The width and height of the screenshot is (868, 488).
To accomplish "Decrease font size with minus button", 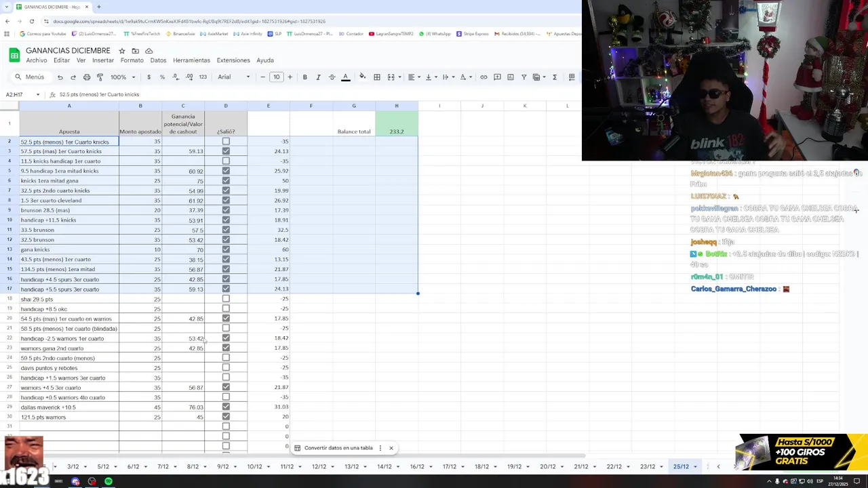I will pyautogui.click(x=263, y=77).
